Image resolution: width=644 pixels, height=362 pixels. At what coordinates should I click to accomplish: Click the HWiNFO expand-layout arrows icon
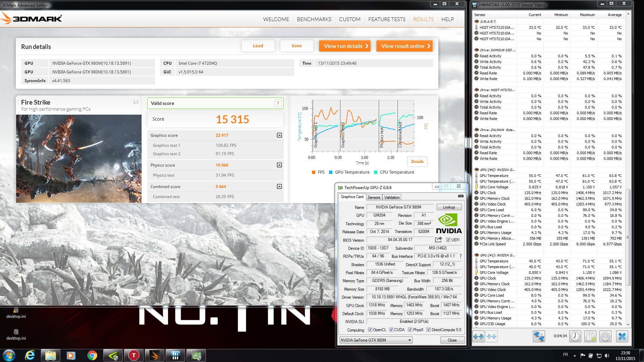point(478,336)
